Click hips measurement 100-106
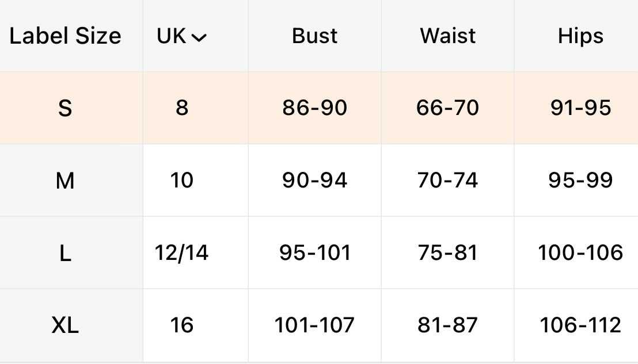Viewport: 638px width, 364px height. 580,253
